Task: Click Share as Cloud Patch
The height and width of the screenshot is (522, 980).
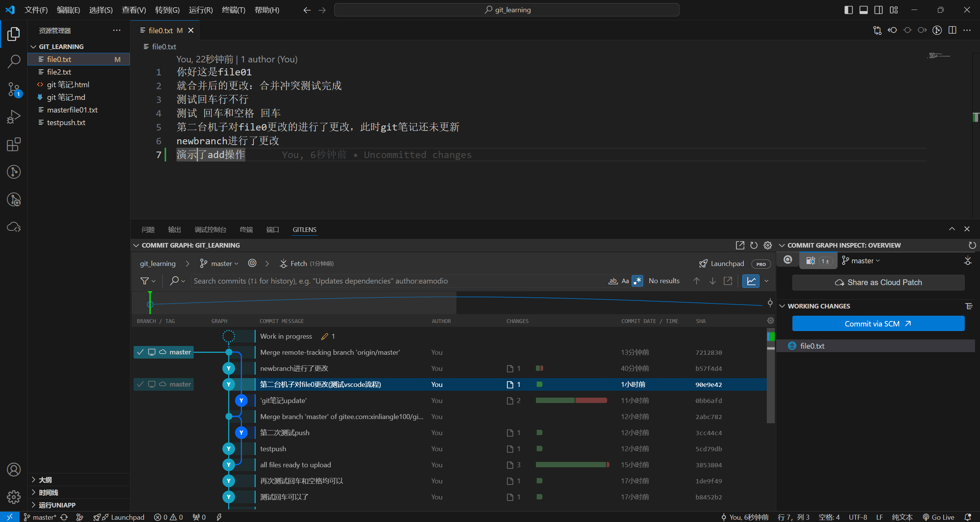Action: [878, 282]
